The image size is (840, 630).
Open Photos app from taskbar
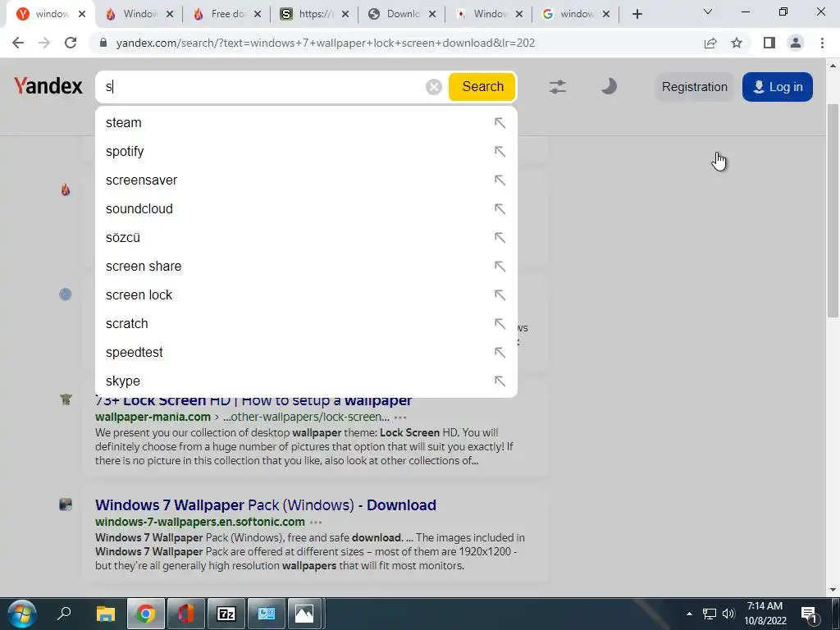click(304, 614)
